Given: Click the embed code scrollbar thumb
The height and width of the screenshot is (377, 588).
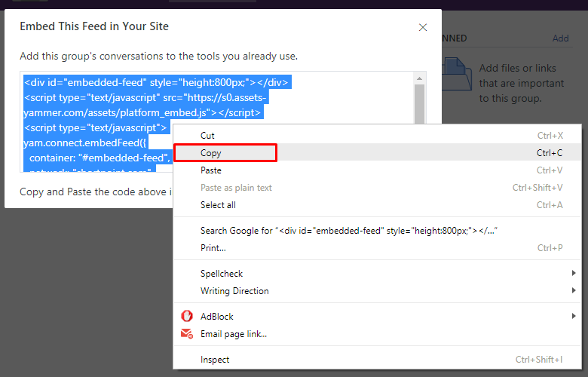Looking at the screenshot, I should [x=419, y=104].
